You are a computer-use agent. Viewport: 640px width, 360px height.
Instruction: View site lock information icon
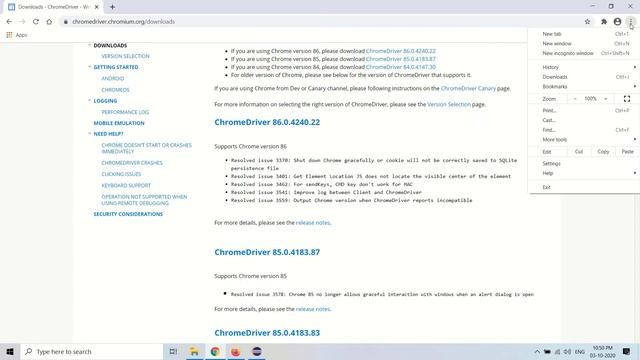pyautogui.click(x=66, y=22)
